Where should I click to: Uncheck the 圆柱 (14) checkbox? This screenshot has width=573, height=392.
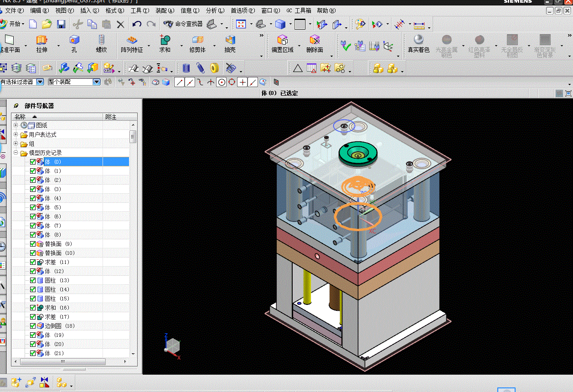pyautogui.click(x=33, y=289)
